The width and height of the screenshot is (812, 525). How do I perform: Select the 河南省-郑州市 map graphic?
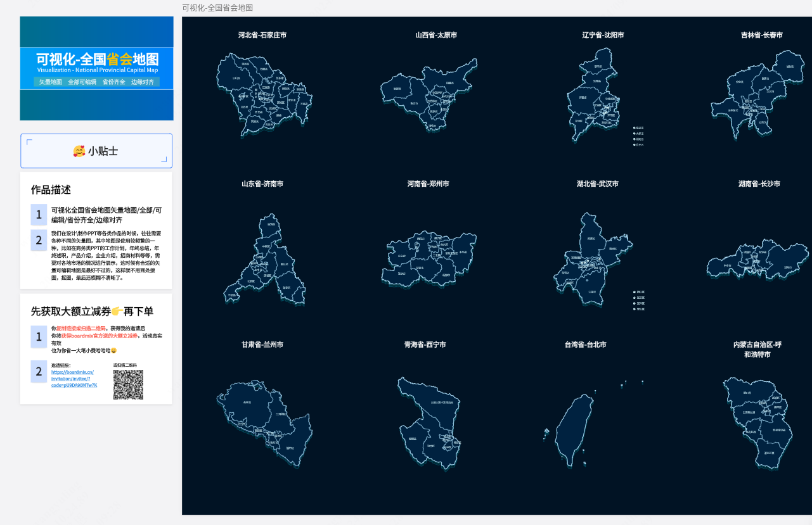point(429,258)
